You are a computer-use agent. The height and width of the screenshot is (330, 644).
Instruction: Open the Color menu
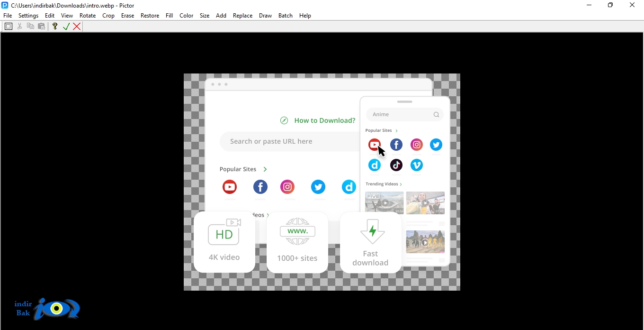187,16
